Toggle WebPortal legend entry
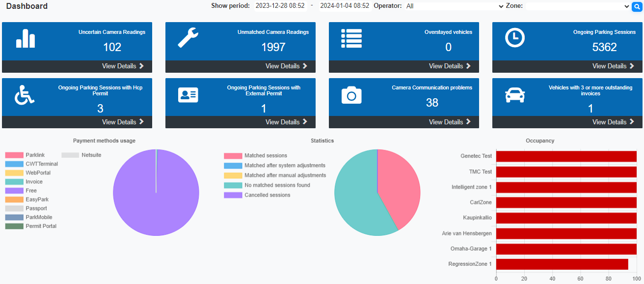Image resolution: width=644 pixels, height=284 pixels. coord(28,173)
